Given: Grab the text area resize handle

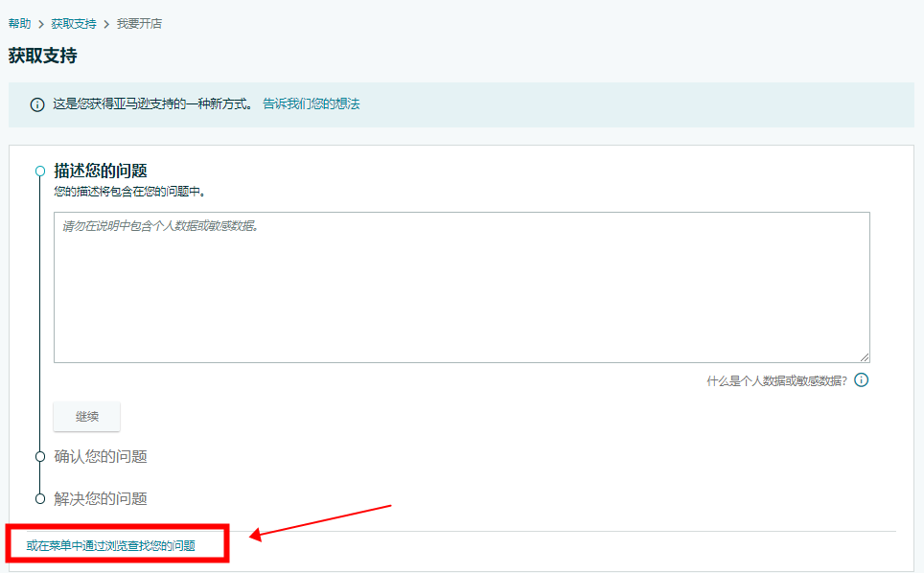Looking at the screenshot, I should tap(864, 356).
